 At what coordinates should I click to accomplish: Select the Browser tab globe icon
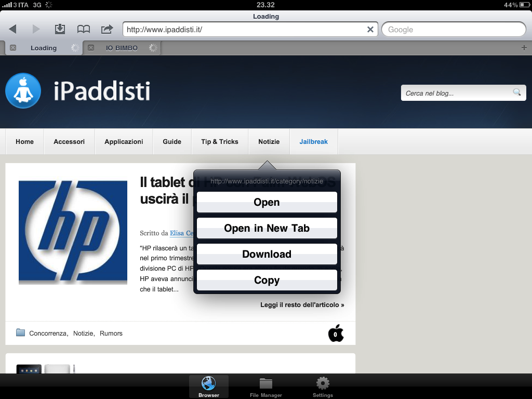tap(209, 387)
